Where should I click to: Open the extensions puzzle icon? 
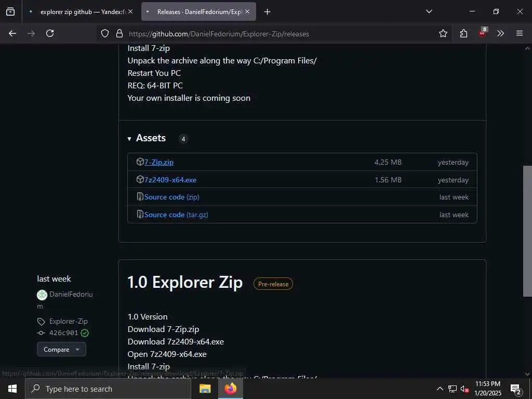[x=463, y=34]
